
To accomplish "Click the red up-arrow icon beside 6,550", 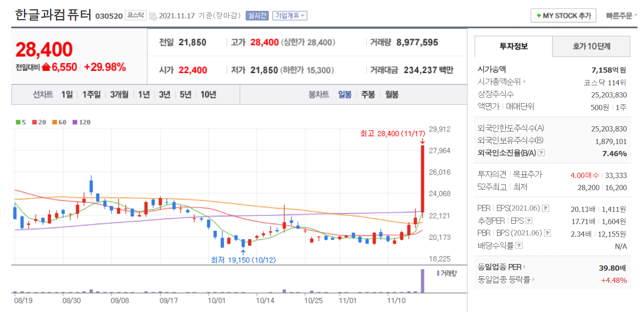I will pos(46,67).
